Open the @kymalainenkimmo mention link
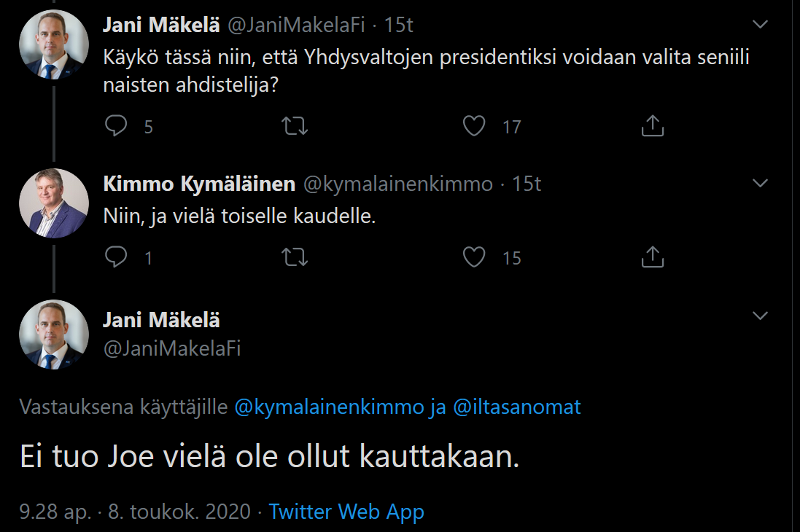 (330, 407)
